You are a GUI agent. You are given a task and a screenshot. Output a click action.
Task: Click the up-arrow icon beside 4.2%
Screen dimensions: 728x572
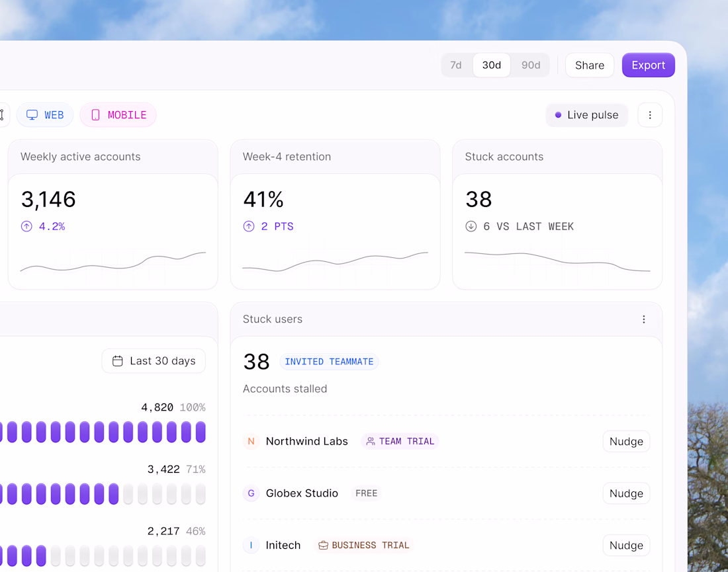(26, 226)
